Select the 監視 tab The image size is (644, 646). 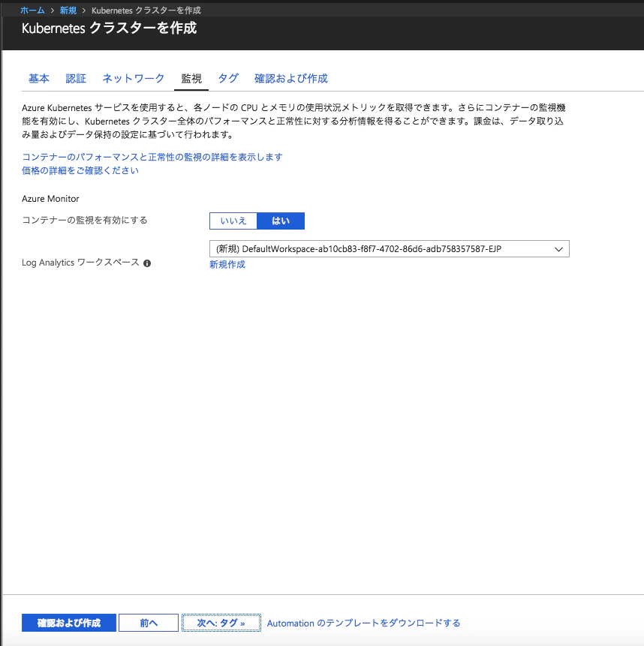coord(191,78)
